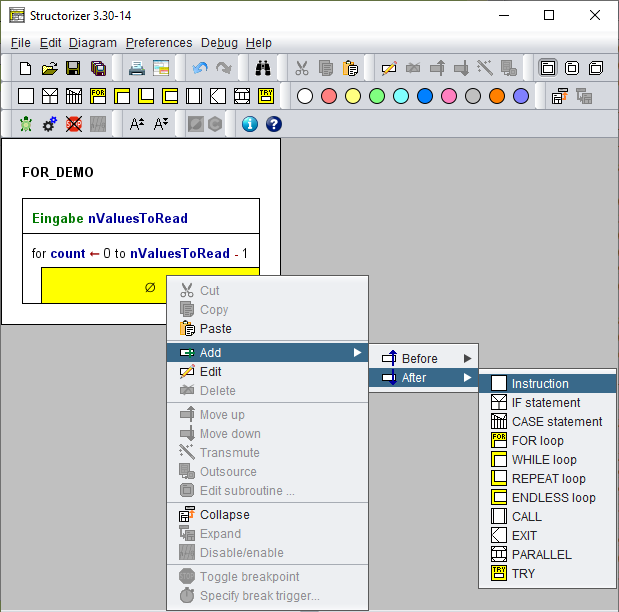The height and width of the screenshot is (612, 619).
Task: Click the undo arrow icon
Action: click(x=200, y=68)
